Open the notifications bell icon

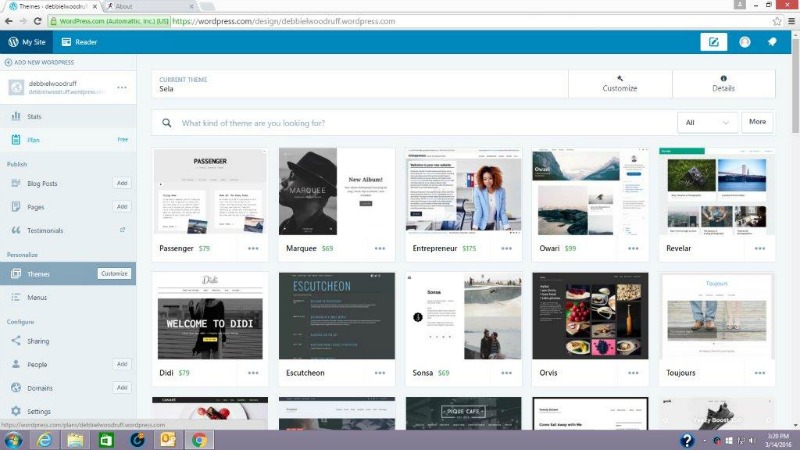point(772,42)
